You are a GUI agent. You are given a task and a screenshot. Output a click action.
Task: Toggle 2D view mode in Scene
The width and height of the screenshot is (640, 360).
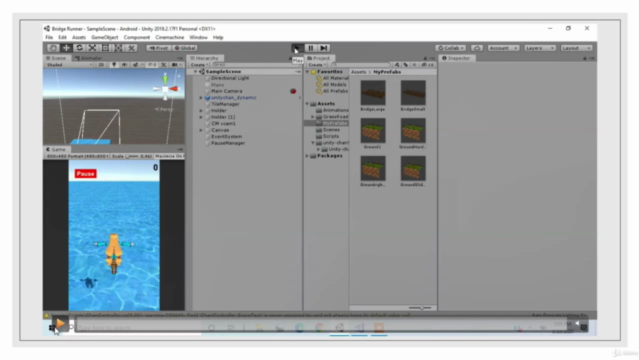click(101, 65)
